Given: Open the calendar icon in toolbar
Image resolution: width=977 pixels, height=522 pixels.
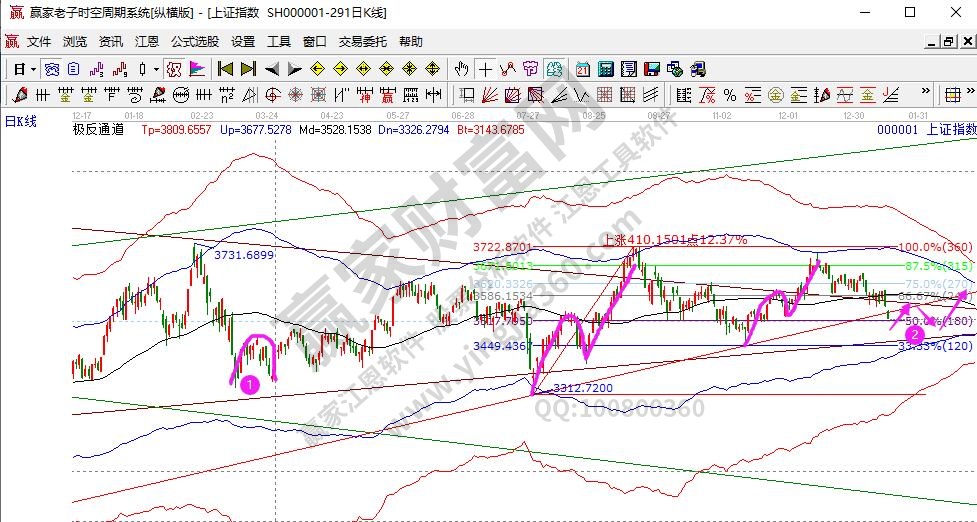Looking at the screenshot, I should point(583,69).
